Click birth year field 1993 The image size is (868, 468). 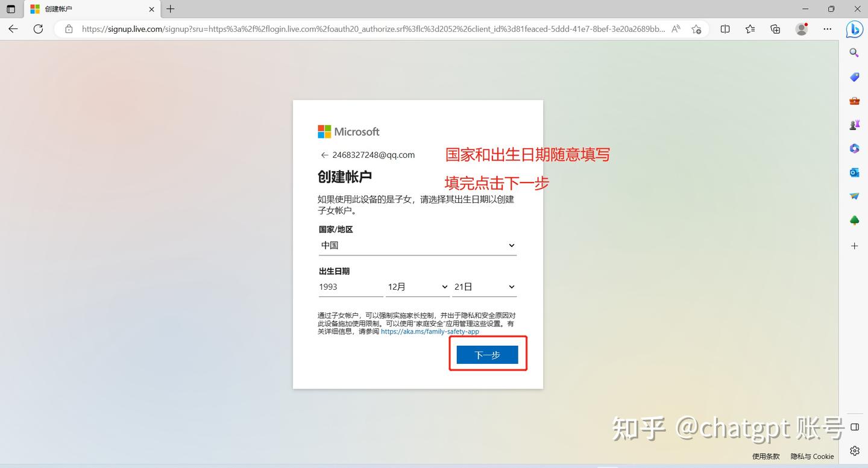tap(351, 287)
